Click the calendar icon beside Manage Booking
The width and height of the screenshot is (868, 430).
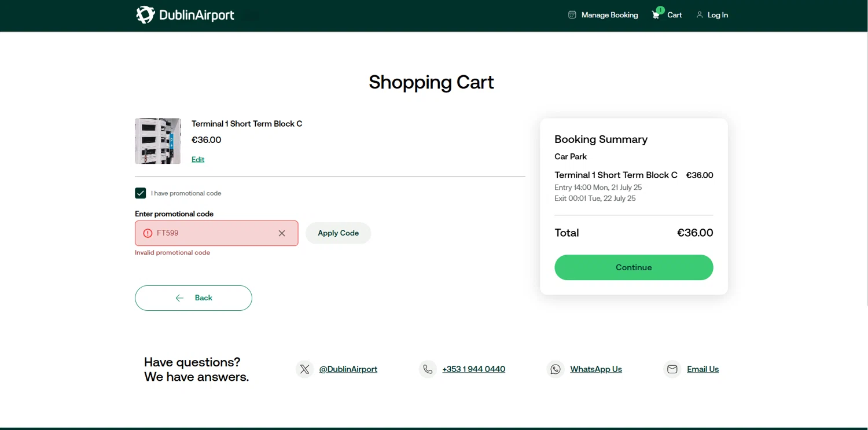pyautogui.click(x=572, y=15)
